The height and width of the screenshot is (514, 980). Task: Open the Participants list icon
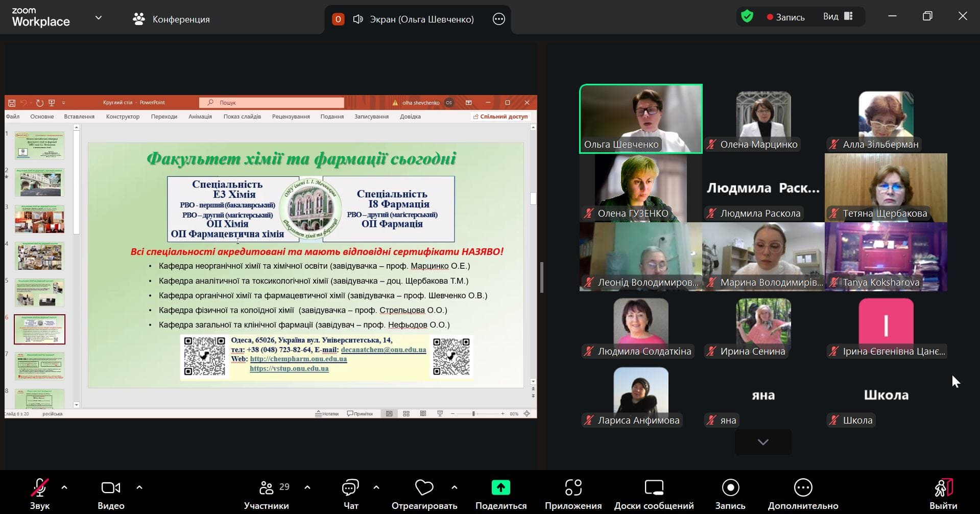(x=266, y=488)
